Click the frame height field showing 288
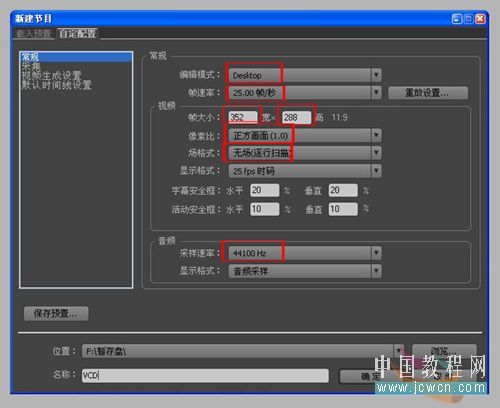Screen dimensions: 500x408 click(296, 117)
